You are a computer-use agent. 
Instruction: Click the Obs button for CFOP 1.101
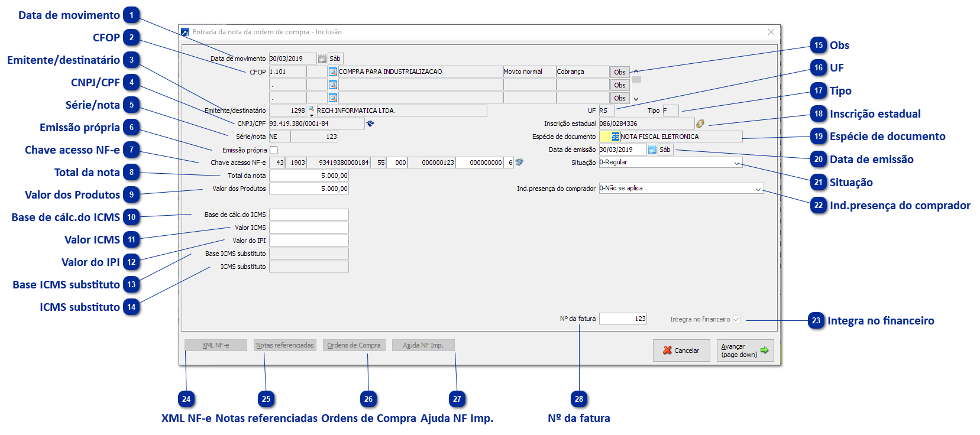click(620, 72)
